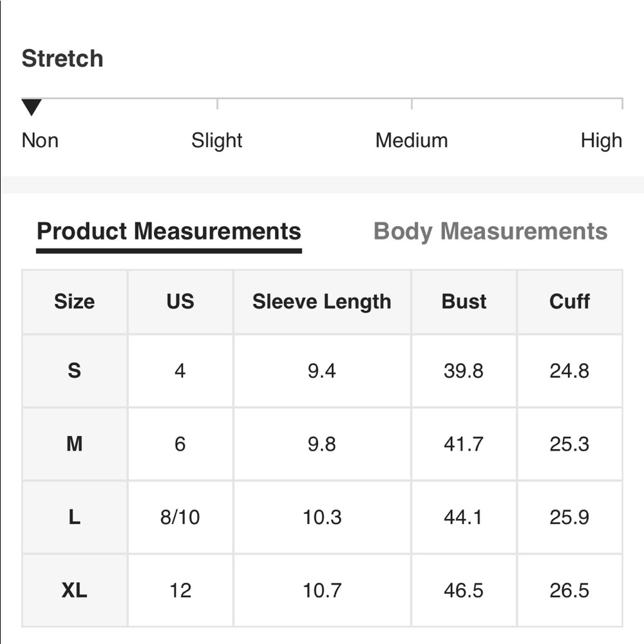Select the M size row label

[x=74, y=444]
